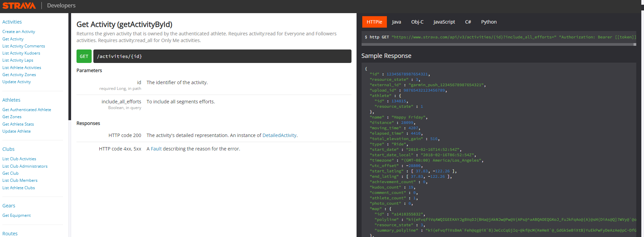Open List Club Activities
The width and height of the screenshot is (644, 237).
tap(19, 159)
